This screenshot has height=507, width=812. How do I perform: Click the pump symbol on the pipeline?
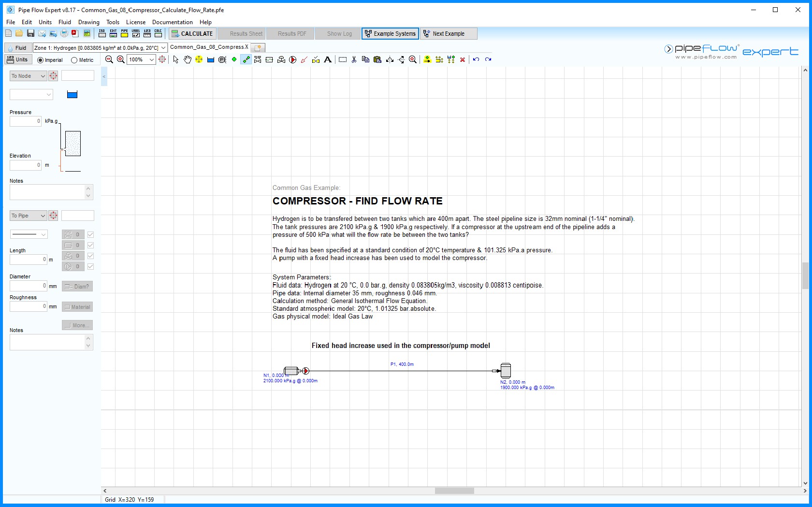305,371
